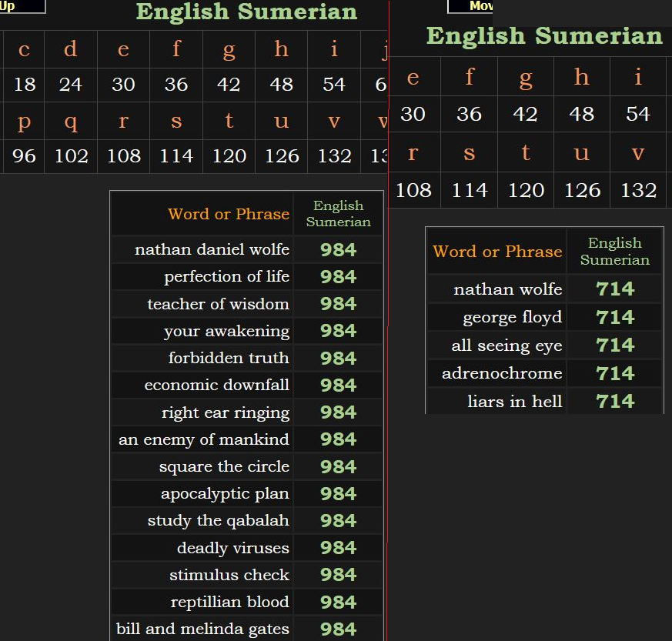Select the 'george floyd' phrase
Image resolution: width=672 pixels, height=641 pixels.
(x=513, y=318)
